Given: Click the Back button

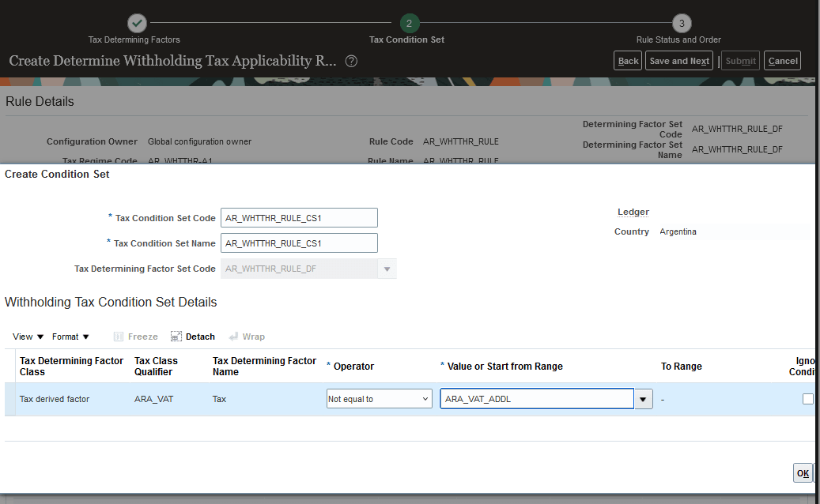Looking at the screenshot, I should (628, 60).
